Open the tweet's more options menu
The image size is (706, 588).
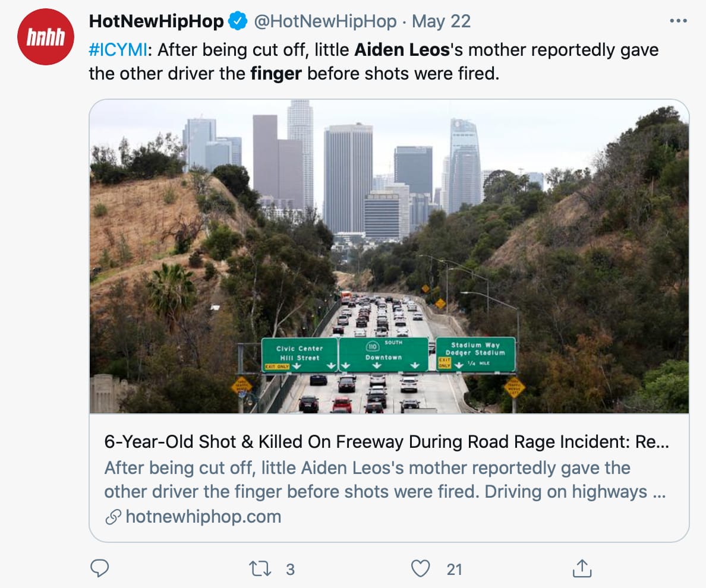coord(677,21)
